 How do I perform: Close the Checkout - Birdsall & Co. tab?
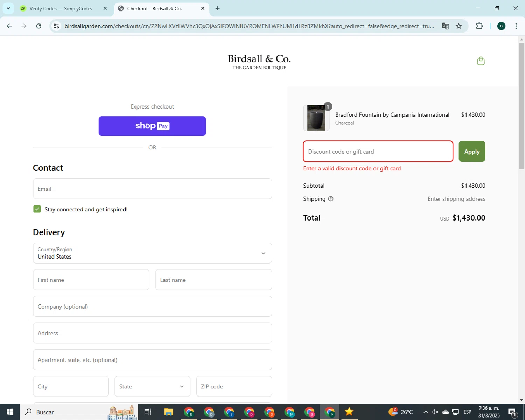click(203, 8)
